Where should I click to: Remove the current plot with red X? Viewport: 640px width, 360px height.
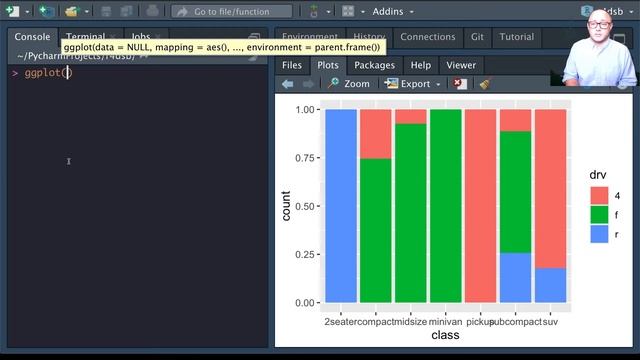tap(460, 84)
